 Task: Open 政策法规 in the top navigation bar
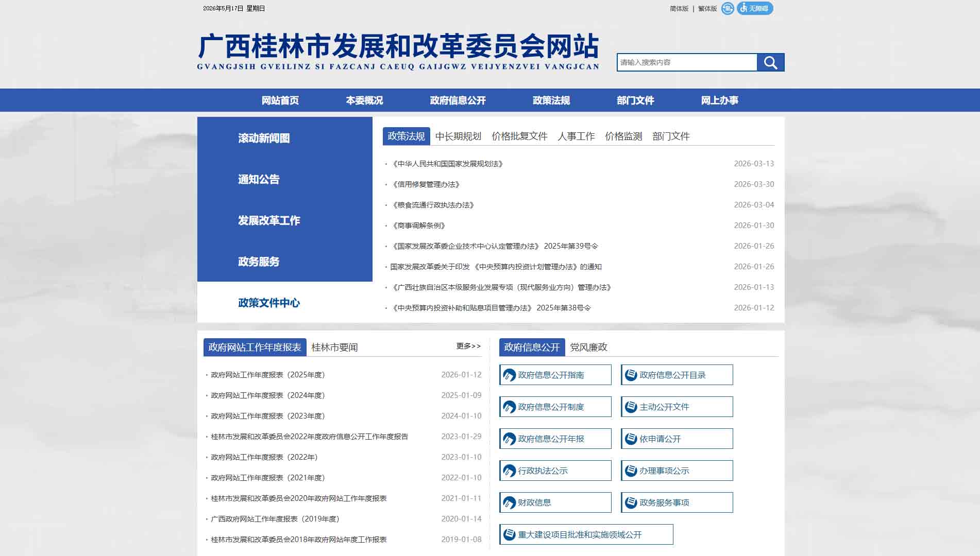(x=551, y=100)
